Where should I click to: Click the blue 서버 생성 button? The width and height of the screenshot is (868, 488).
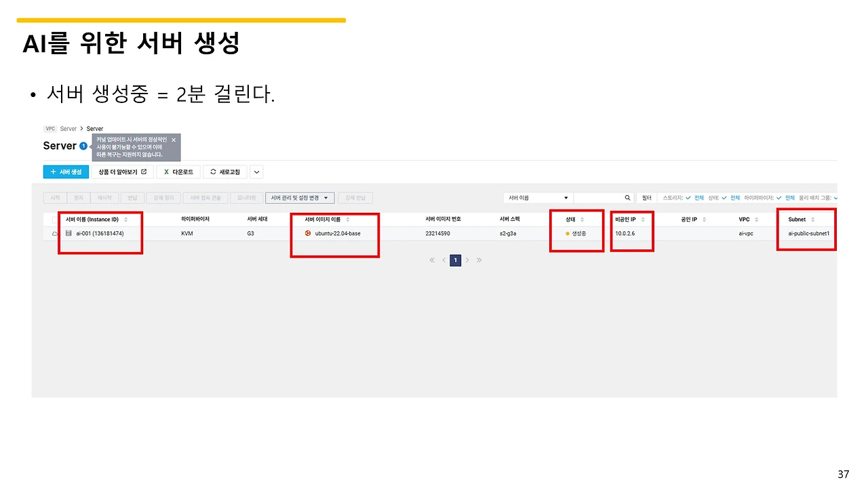66,172
